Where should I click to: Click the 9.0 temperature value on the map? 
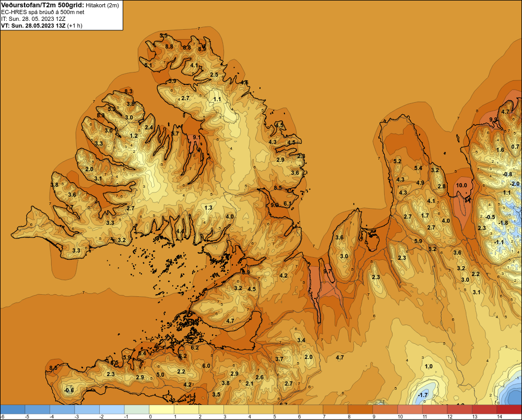[x=275, y=205]
